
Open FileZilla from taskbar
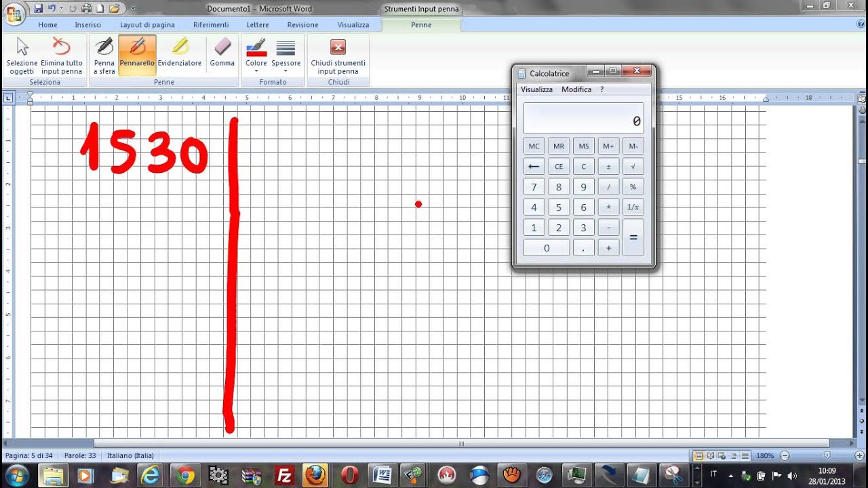point(284,475)
